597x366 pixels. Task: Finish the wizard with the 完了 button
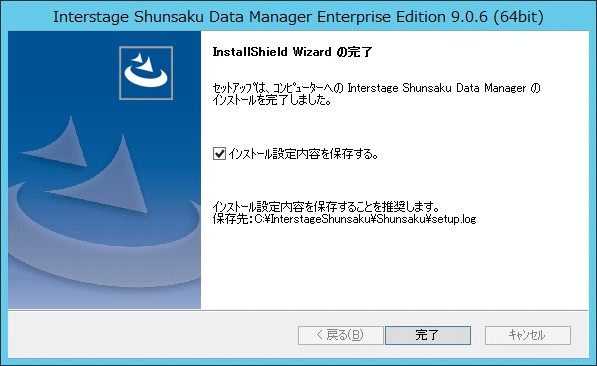(428, 335)
